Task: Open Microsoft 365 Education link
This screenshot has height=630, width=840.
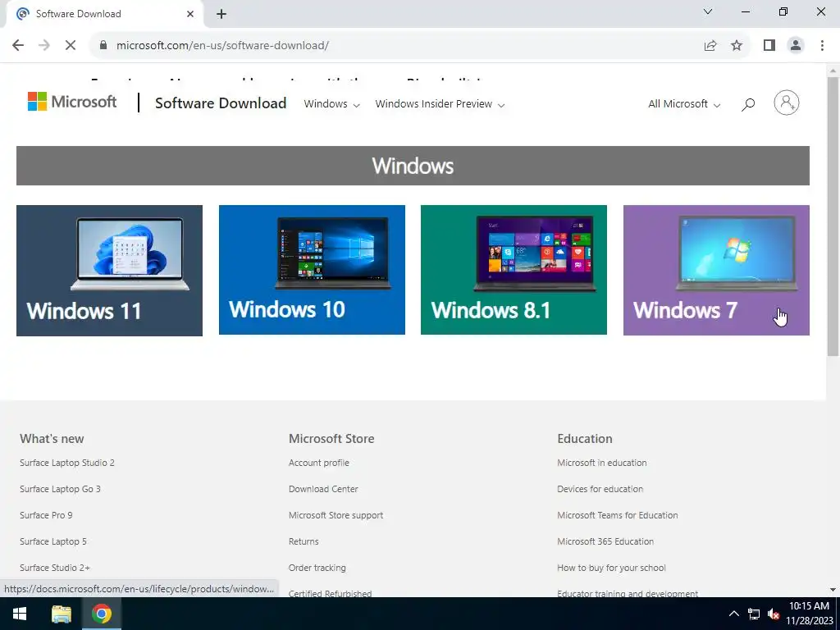Action: point(605,541)
